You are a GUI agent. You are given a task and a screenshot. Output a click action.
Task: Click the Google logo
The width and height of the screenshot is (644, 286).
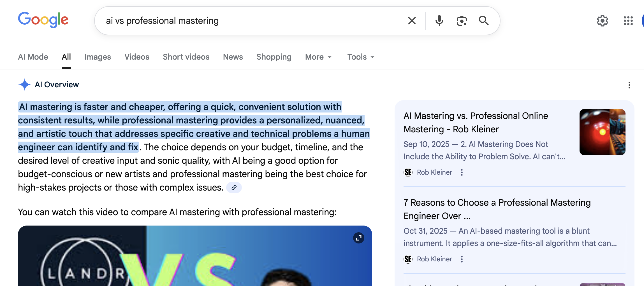pyautogui.click(x=43, y=20)
